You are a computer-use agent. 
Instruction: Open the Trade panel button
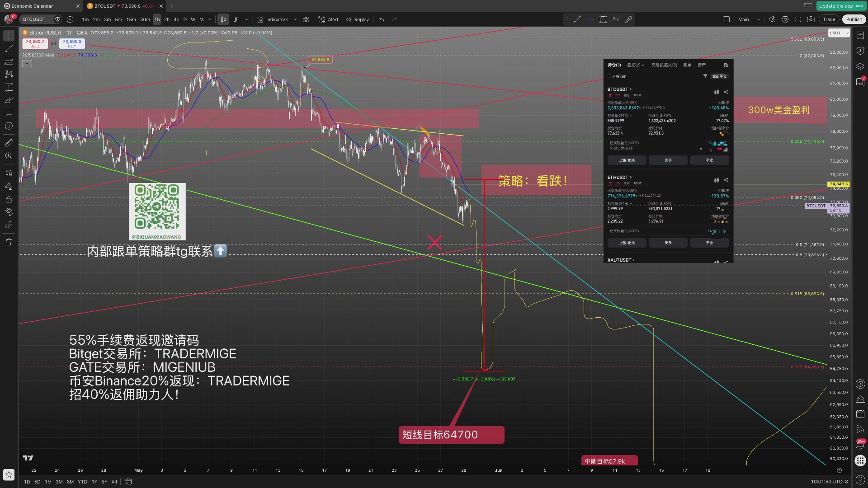pyautogui.click(x=829, y=19)
